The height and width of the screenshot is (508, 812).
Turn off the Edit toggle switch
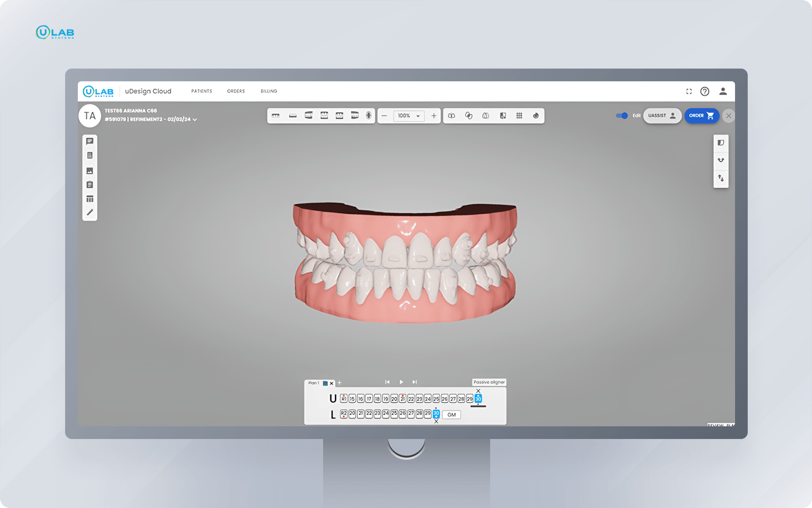[x=622, y=116]
